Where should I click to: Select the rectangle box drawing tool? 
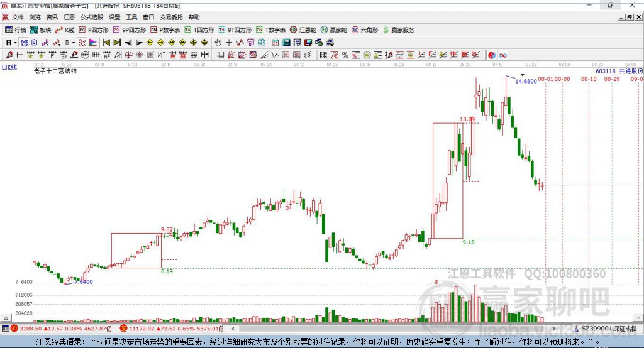(x=221, y=55)
